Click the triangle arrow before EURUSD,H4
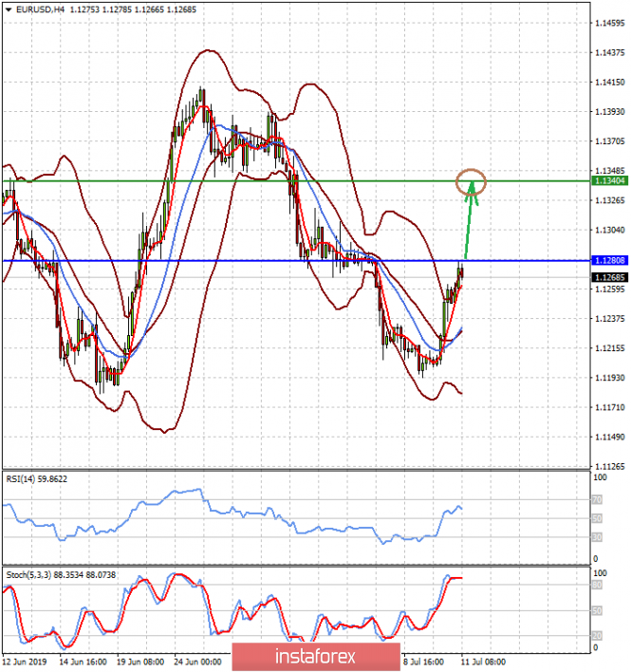Image resolution: width=631 pixels, height=672 pixels. tap(9, 9)
